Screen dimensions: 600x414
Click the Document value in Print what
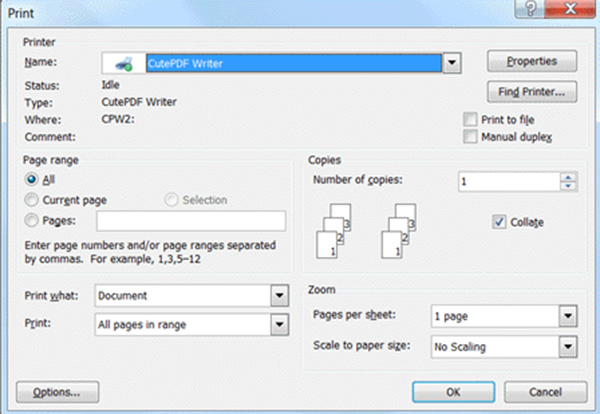(x=122, y=295)
